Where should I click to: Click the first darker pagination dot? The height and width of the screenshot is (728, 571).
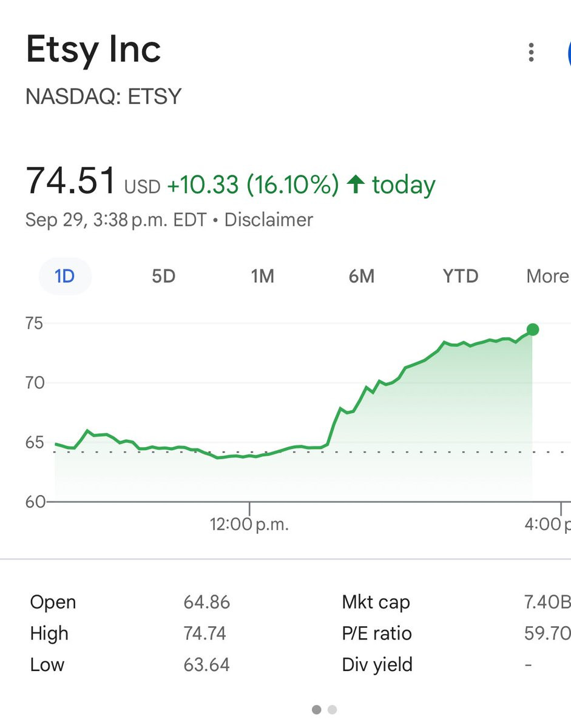pyautogui.click(x=316, y=709)
